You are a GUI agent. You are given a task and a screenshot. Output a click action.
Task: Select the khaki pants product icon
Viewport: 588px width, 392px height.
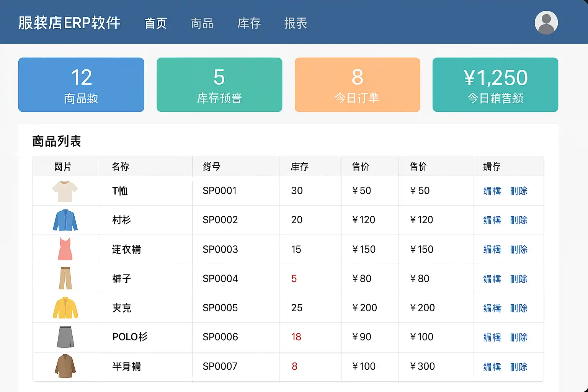click(x=65, y=278)
